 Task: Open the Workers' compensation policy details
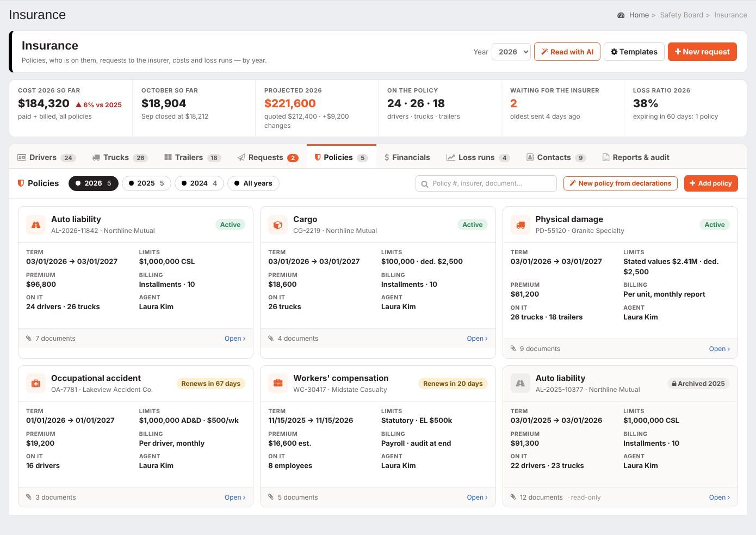(x=477, y=497)
